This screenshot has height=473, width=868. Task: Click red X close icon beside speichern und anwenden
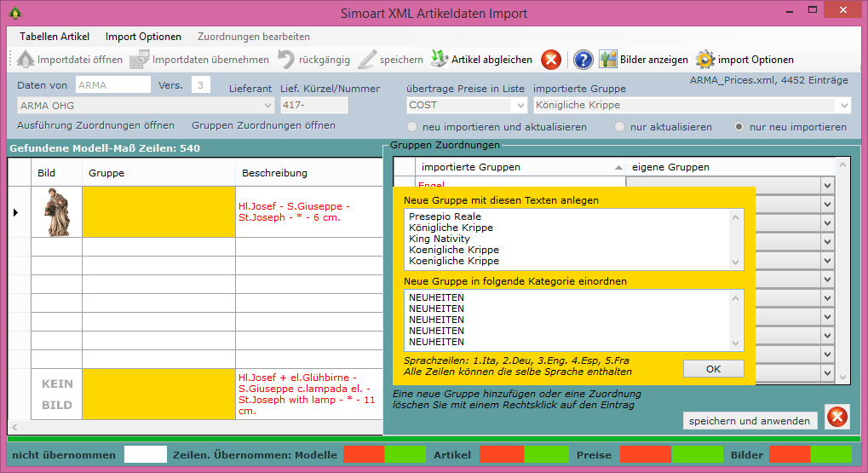(837, 417)
